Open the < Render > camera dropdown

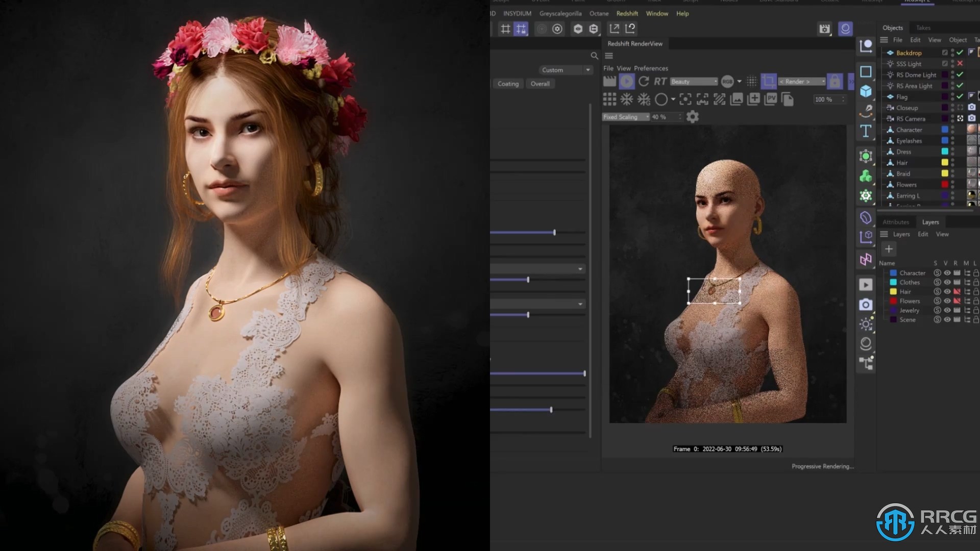(802, 82)
